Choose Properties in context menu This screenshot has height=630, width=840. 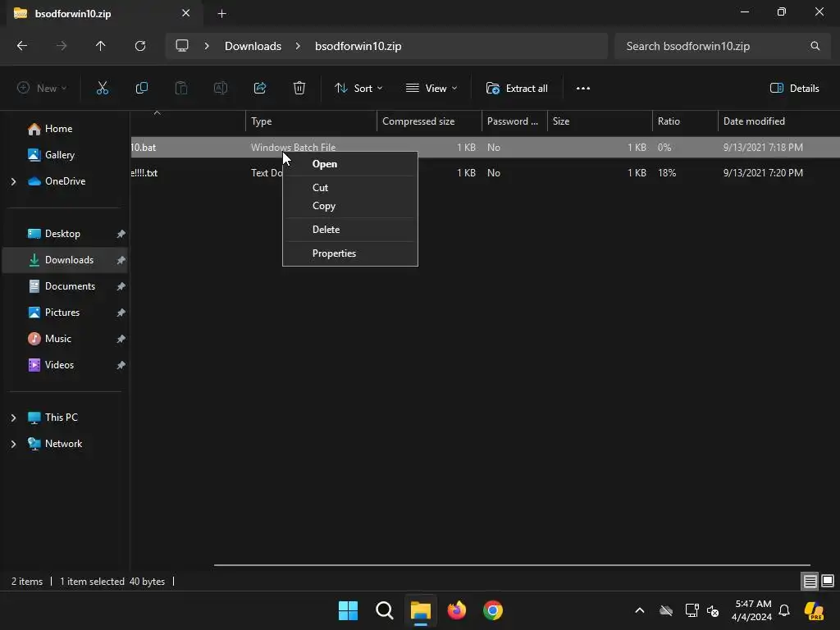[349, 253]
